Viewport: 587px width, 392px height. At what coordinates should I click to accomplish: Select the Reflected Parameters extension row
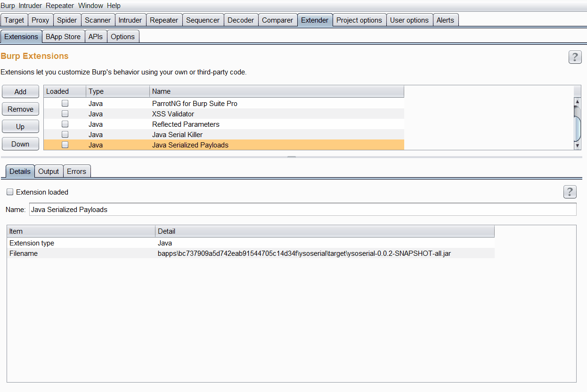(224, 124)
